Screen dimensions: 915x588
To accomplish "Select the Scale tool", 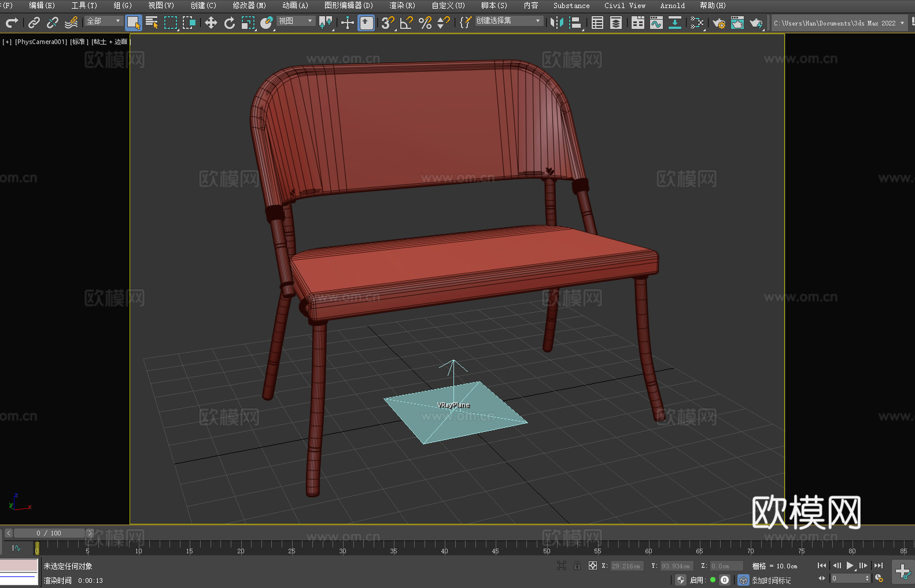I will tap(248, 23).
